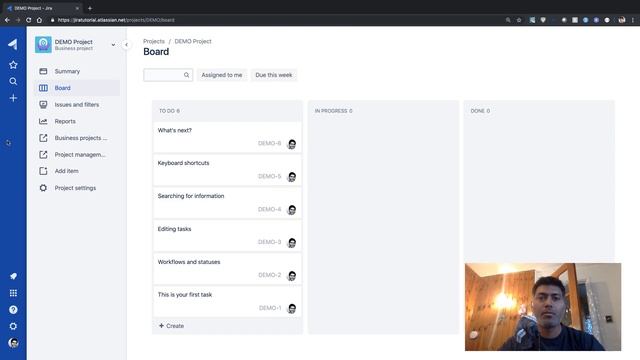Open the Reports page
Viewport: 640px width, 360px height.
(x=77, y=121)
